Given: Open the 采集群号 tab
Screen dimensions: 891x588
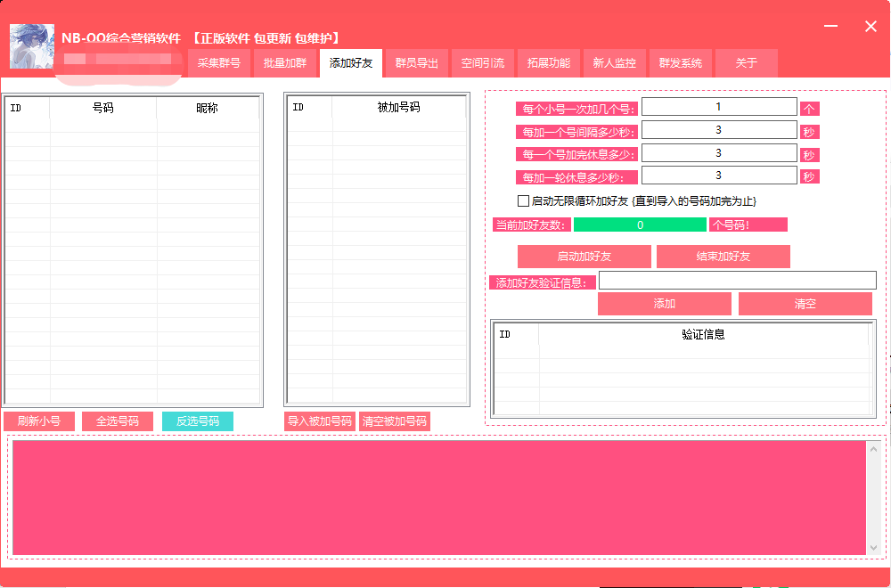Looking at the screenshot, I should tap(219, 63).
